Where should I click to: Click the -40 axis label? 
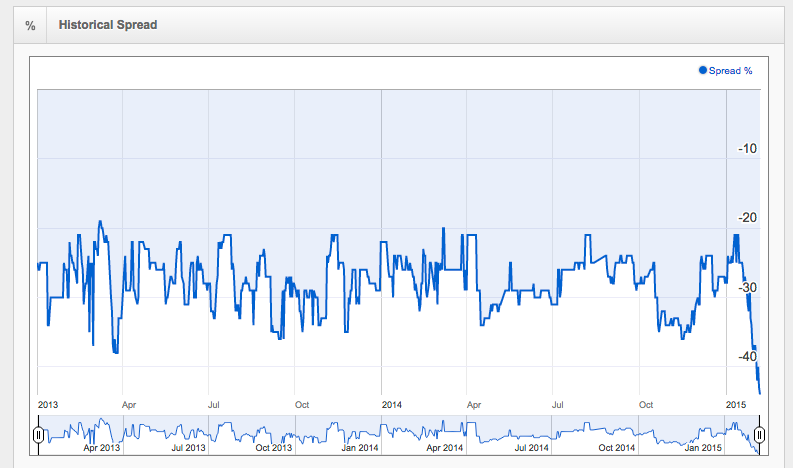[747, 357]
